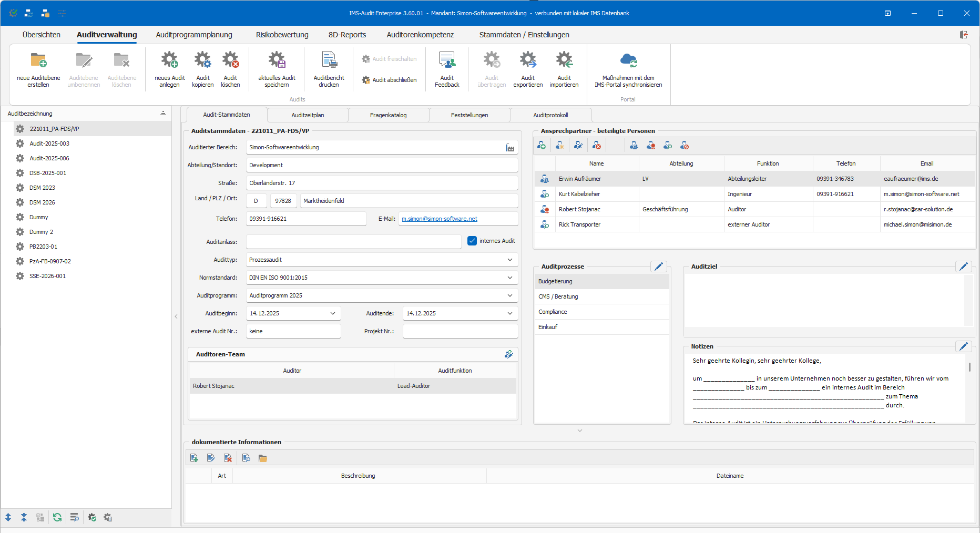Switch to the Feststellungen tab
Image resolution: width=980 pixels, height=533 pixels.
tap(469, 115)
